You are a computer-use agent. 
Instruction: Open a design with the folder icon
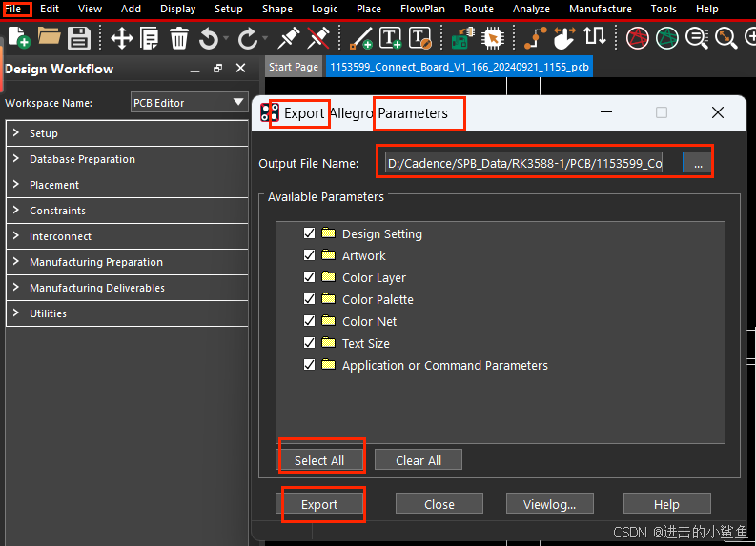(49, 36)
